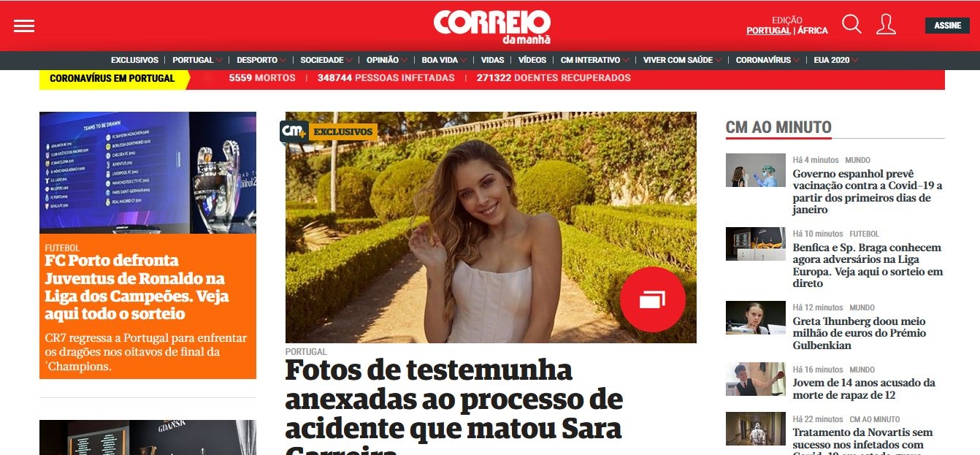980x455 pixels.
Task: Open the hamburger menu icon
Action: click(24, 26)
